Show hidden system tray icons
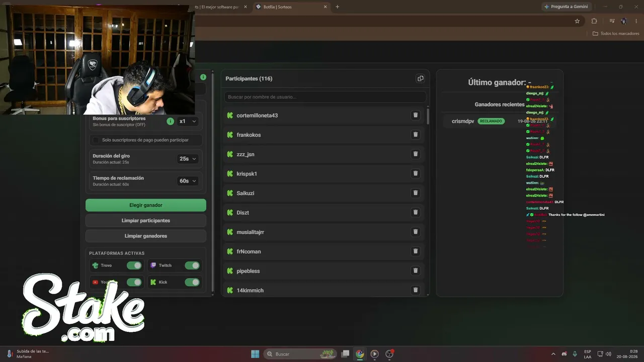This screenshot has height=362, width=644. pyautogui.click(x=553, y=354)
